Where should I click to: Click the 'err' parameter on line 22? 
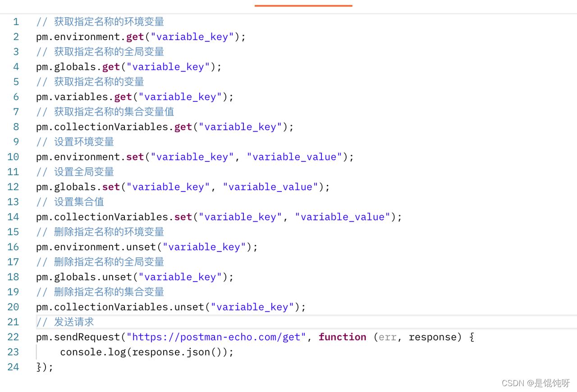pos(388,337)
